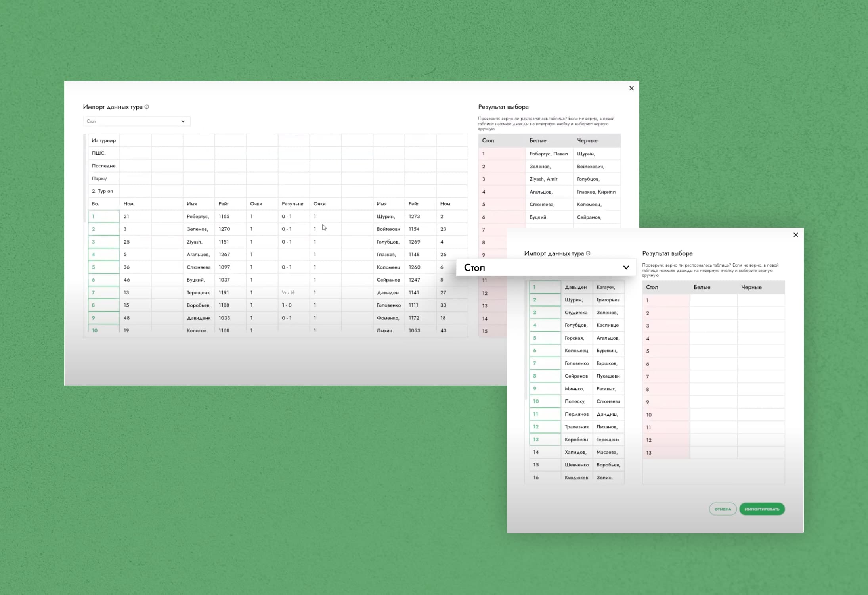Click 'Минько,' cell in front window

(577, 389)
